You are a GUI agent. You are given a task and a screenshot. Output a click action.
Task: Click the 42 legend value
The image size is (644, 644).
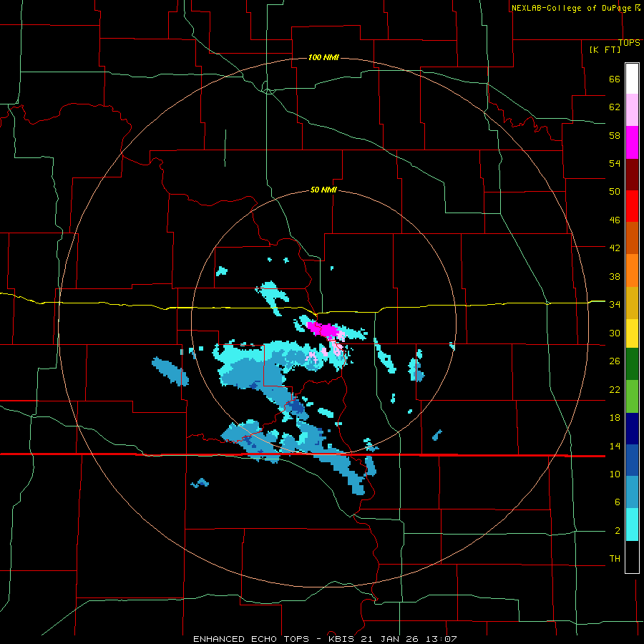click(615, 248)
